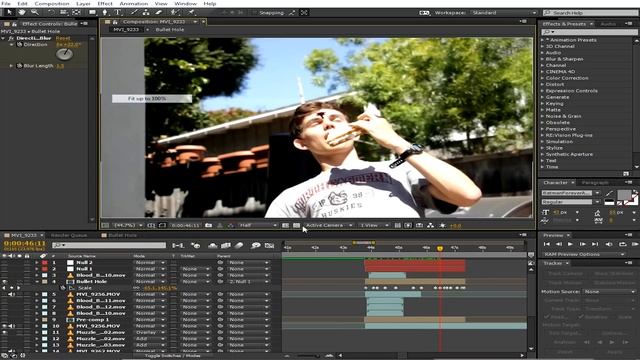Select the Puppet Pin tool
The image size is (640, 360).
191,13
